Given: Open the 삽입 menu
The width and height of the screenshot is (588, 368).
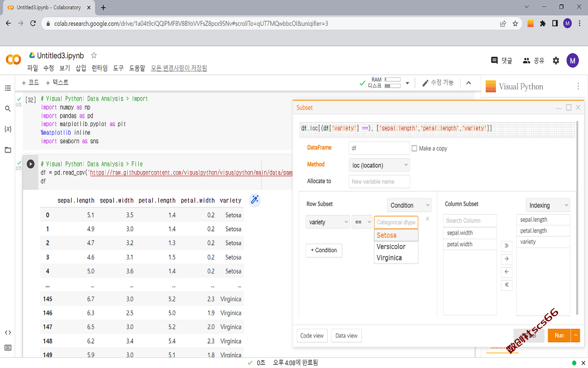Looking at the screenshot, I should (81, 68).
